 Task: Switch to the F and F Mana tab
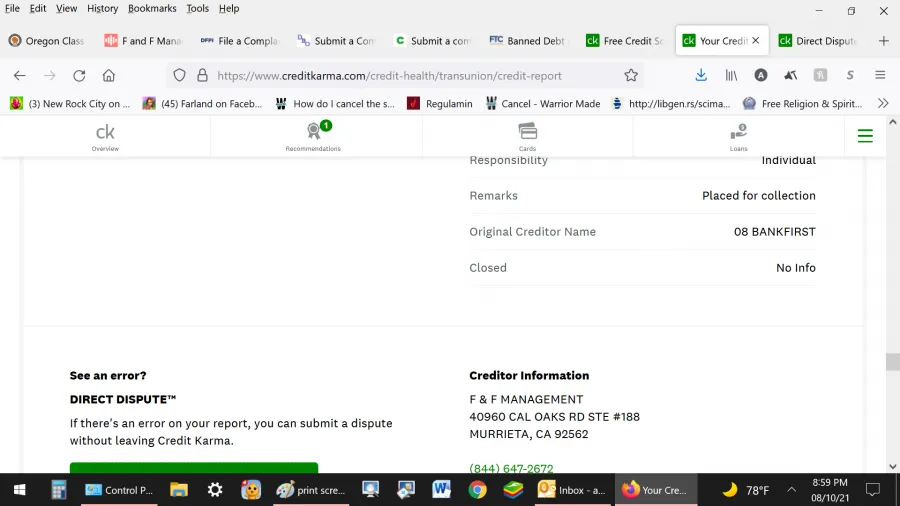tap(143, 41)
